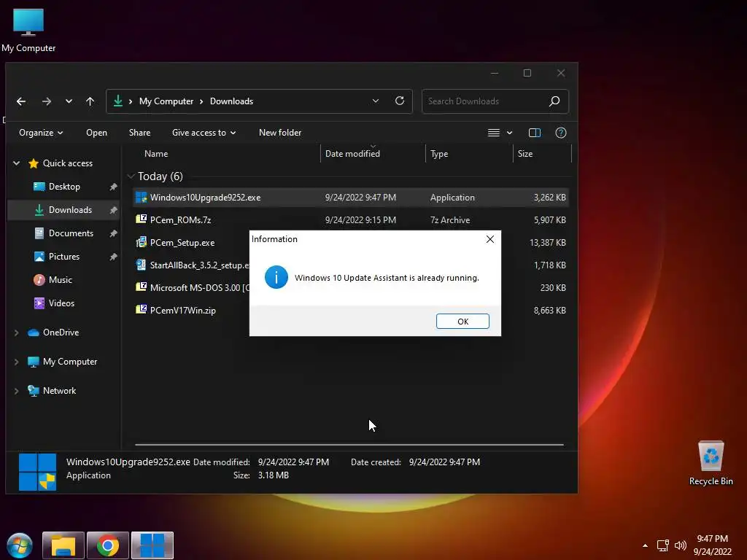
Task: Open Videos in sidebar
Action: [x=61, y=303]
